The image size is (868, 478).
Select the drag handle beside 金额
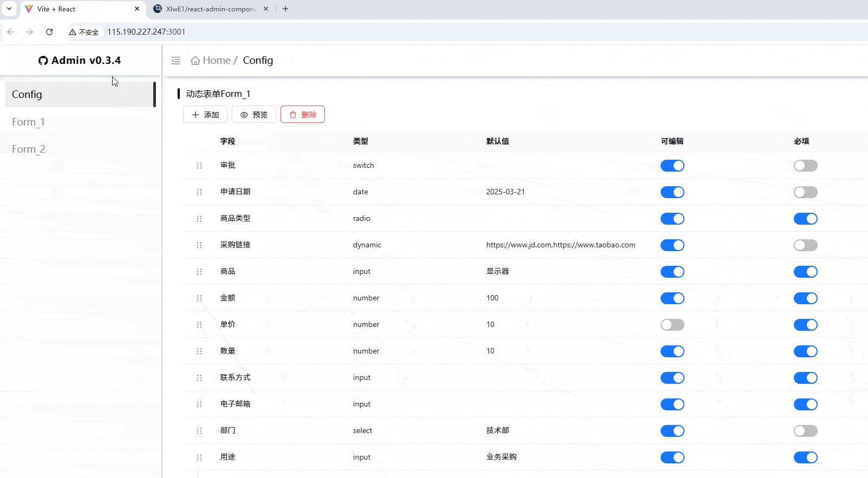tap(199, 298)
